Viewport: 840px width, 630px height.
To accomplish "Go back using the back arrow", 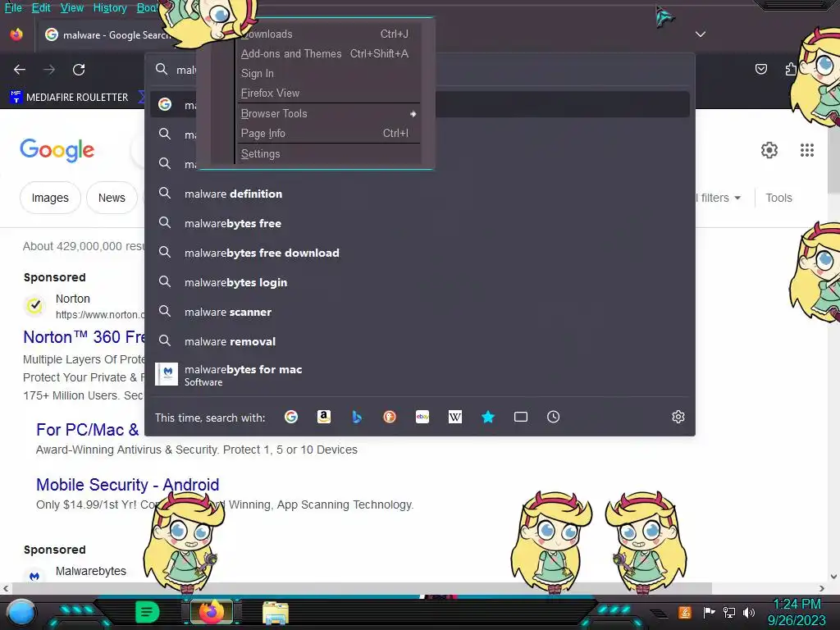I will pos(20,70).
